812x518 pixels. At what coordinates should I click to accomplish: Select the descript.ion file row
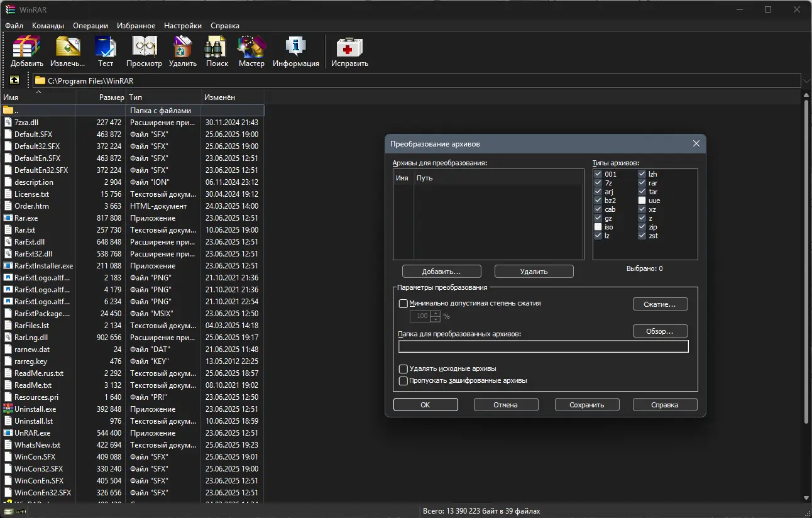point(132,182)
